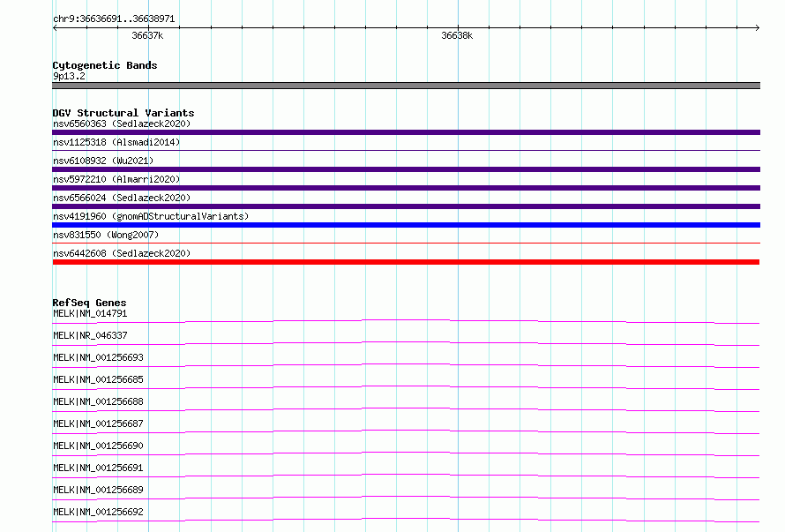Select the purple nsv6108932 variant bar
Screen dimensions: 785x532
tap(406, 169)
